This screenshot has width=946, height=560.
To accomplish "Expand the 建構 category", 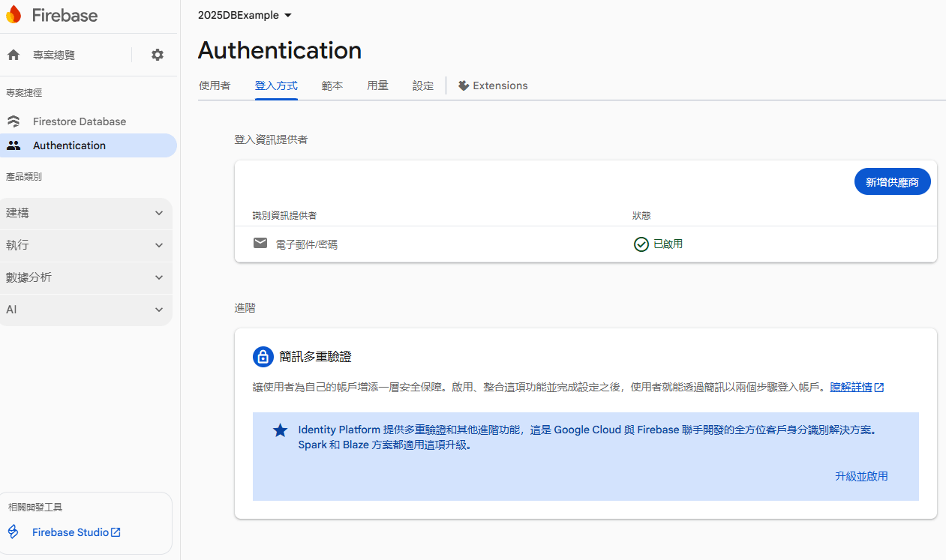I will click(x=86, y=213).
